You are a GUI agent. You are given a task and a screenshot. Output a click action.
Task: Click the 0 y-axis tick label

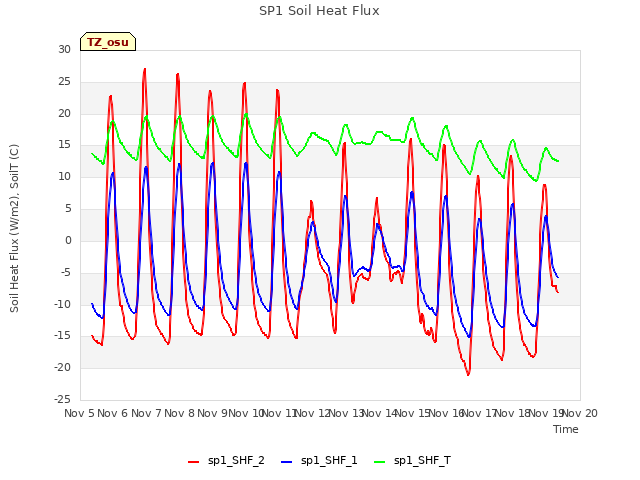pyautogui.click(x=68, y=240)
